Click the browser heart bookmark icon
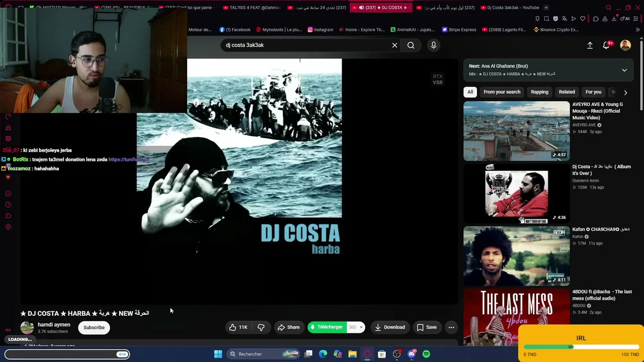Viewport: 644px width, 362px height. [583, 19]
